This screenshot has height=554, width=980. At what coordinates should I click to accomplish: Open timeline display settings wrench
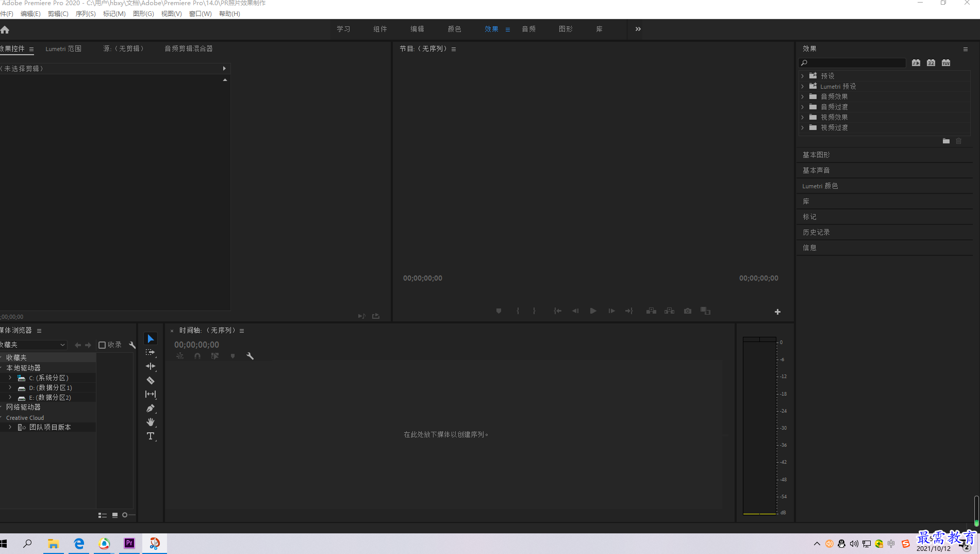tap(250, 356)
